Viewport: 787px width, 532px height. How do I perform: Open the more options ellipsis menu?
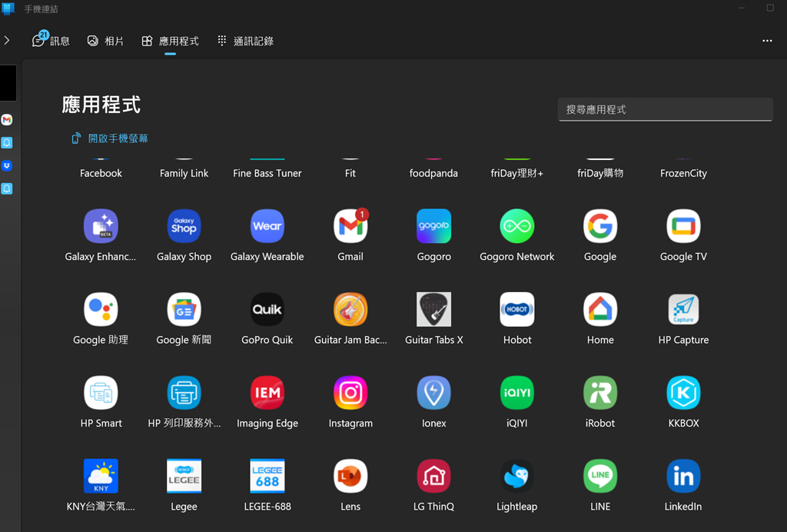pos(767,41)
